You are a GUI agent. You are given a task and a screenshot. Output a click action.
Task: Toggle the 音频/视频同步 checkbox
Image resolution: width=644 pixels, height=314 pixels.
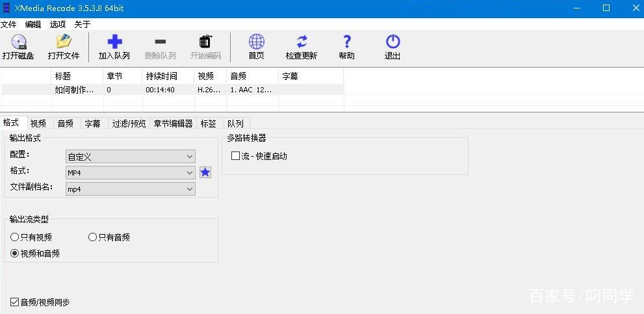tap(15, 302)
